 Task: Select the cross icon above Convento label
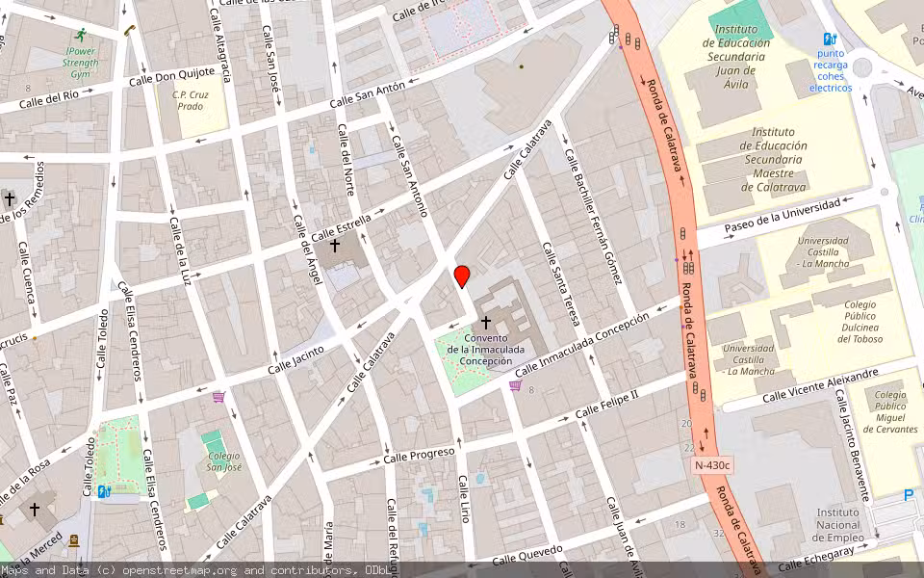(485, 323)
